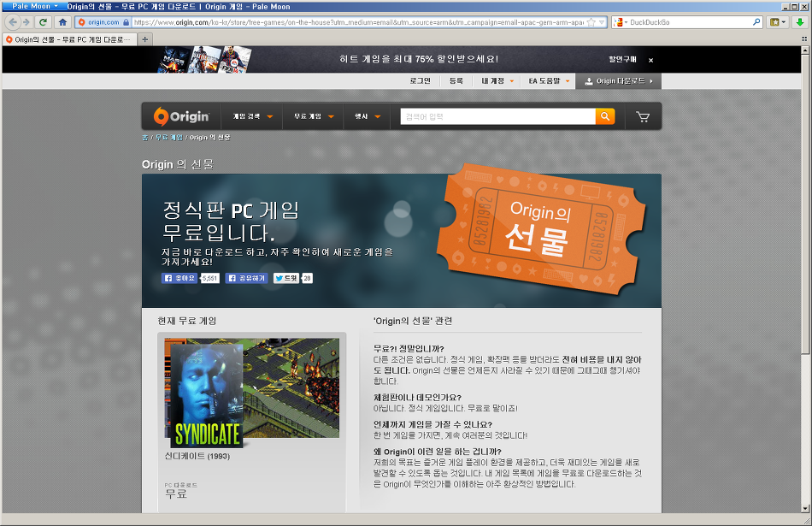Click the 체험판이나 데모인가요? heading
The height and width of the screenshot is (526, 812).
pyautogui.click(x=417, y=397)
